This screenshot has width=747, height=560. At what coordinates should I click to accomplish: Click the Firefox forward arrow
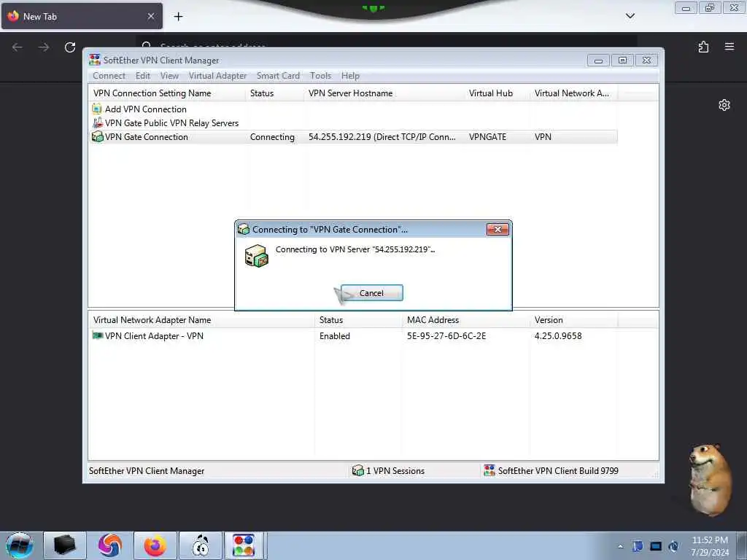pos(44,47)
